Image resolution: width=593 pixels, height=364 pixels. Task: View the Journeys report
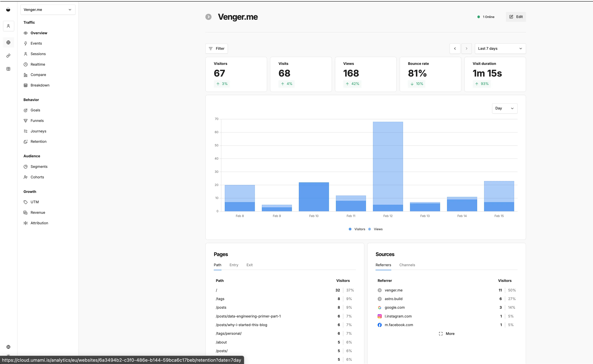(38, 131)
